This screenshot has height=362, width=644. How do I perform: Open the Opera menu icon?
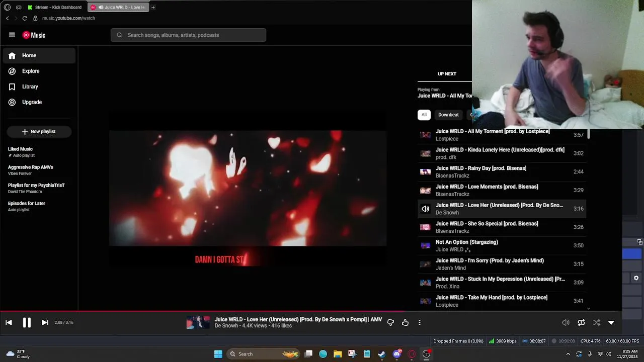pos(7,7)
